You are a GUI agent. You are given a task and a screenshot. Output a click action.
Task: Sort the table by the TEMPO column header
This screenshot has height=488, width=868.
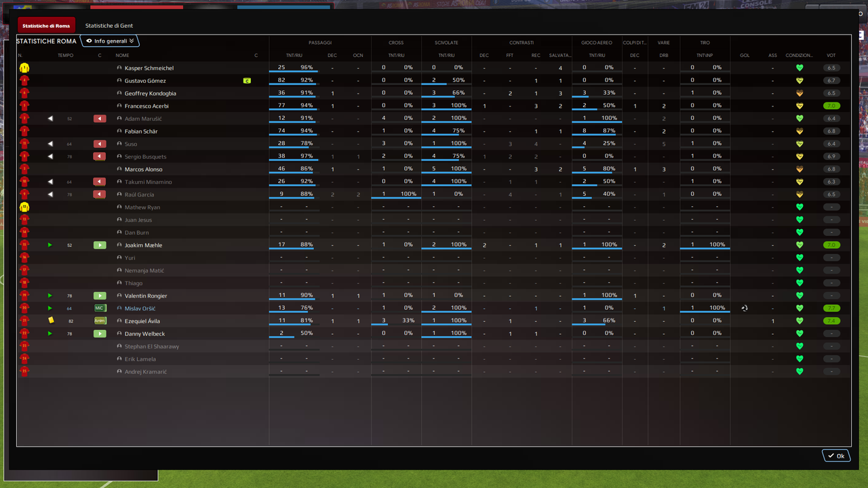coord(65,56)
